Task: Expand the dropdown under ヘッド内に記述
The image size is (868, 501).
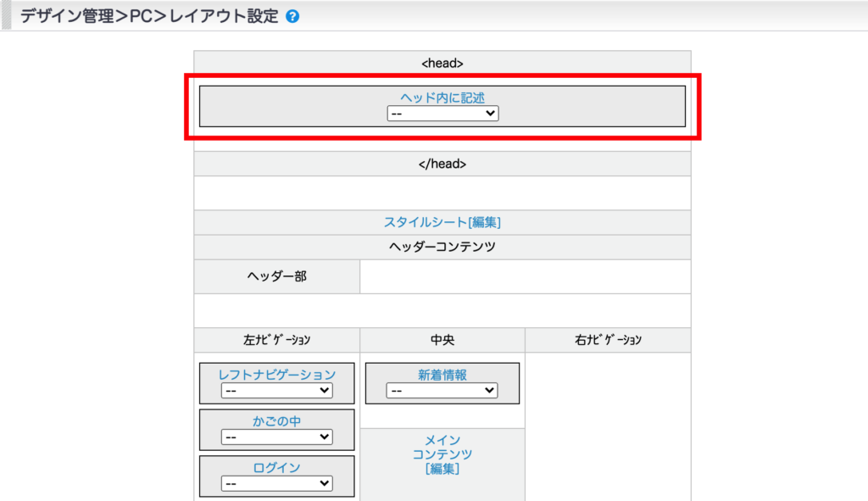Action: pos(442,114)
